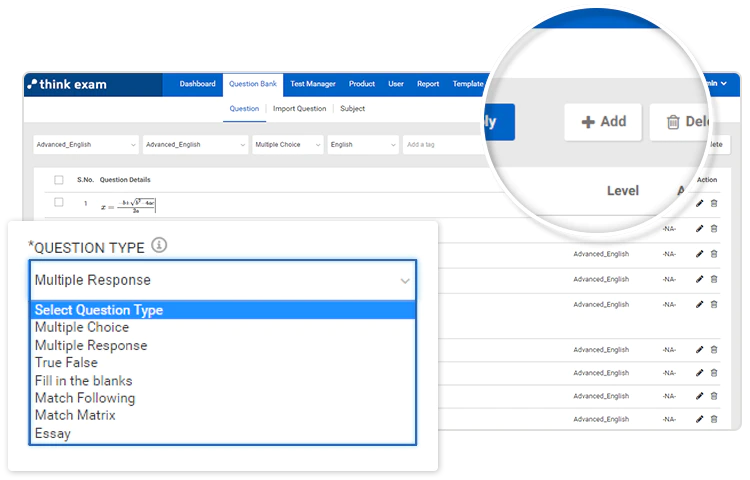
Task: Click the magnified trash Delete button
Action: click(679, 122)
